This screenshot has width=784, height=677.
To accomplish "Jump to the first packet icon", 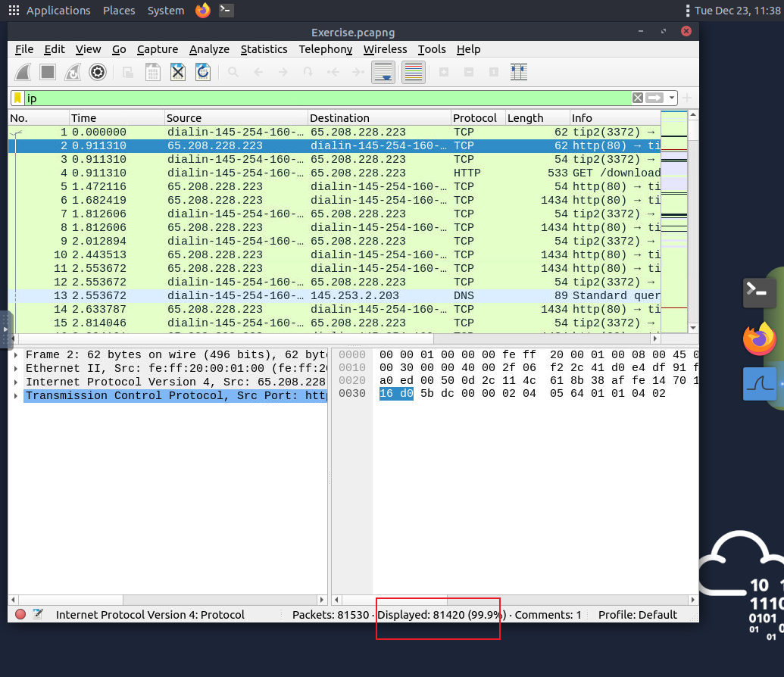I will [333, 73].
